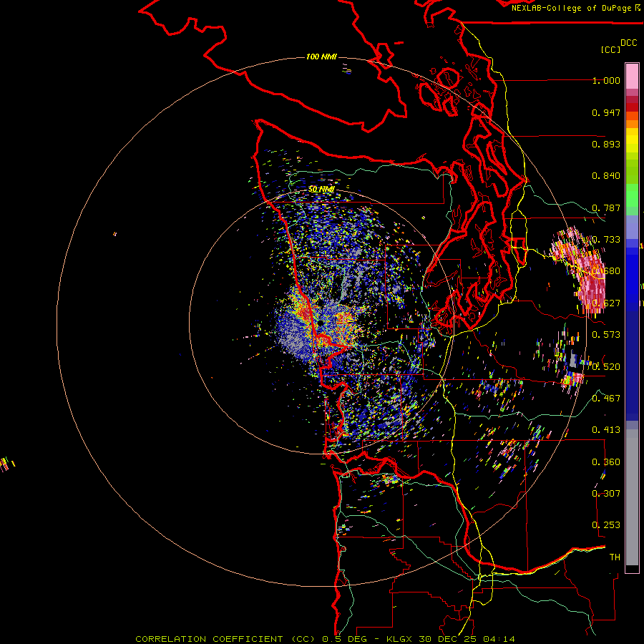Click the TH threshold label
644x644 pixels.
point(615,557)
